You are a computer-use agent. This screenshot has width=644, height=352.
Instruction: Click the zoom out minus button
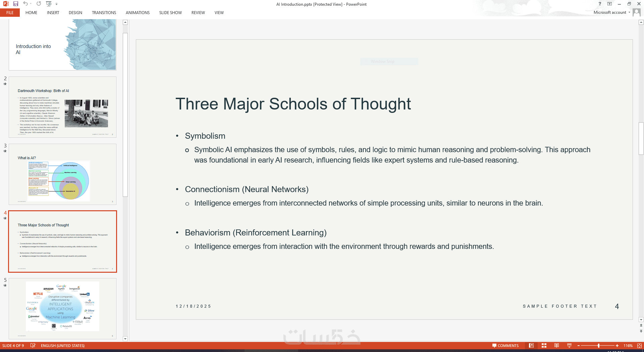click(579, 346)
